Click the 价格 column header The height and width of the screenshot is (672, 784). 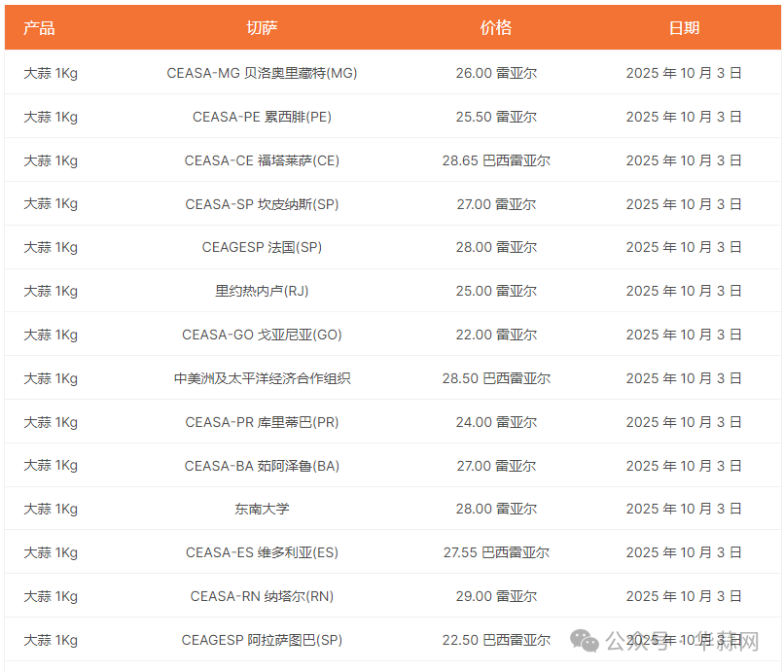pyautogui.click(x=496, y=28)
